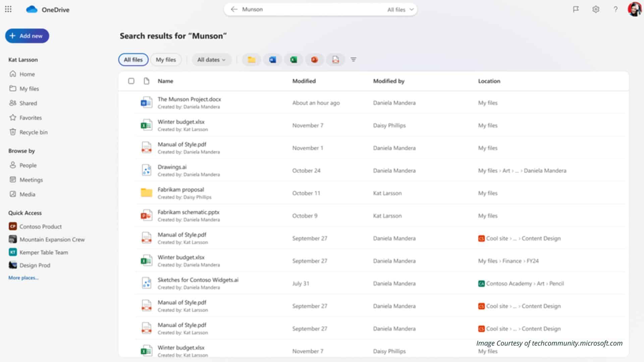Expand the All dates dropdown
Screen dimensions: 644x362
click(211, 60)
